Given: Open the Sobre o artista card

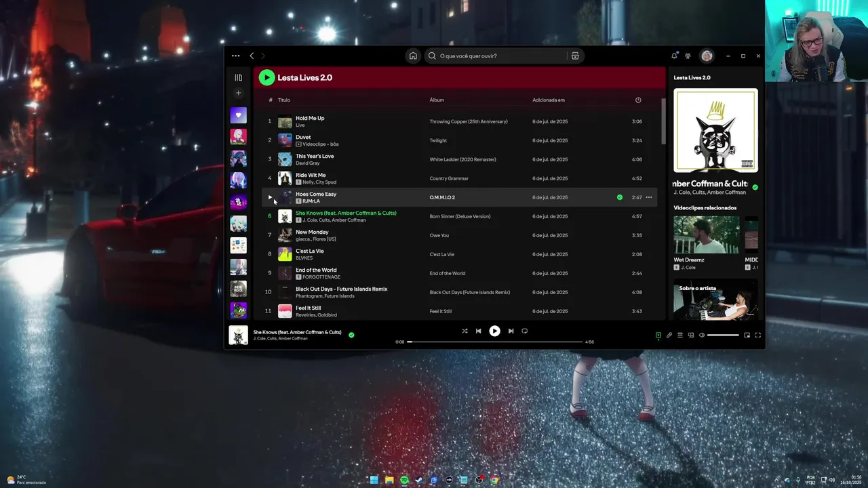Looking at the screenshot, I should (715, 300).
